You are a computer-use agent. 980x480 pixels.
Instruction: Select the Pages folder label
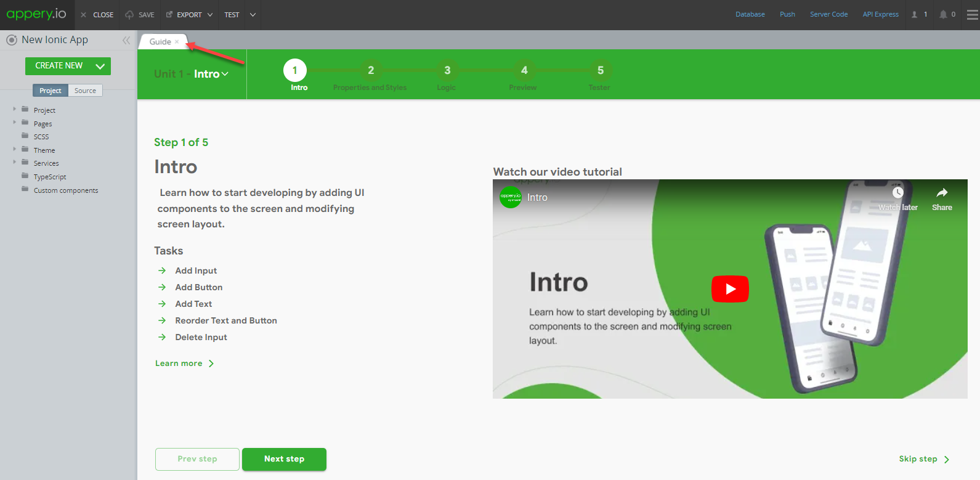tap(43, 124)
